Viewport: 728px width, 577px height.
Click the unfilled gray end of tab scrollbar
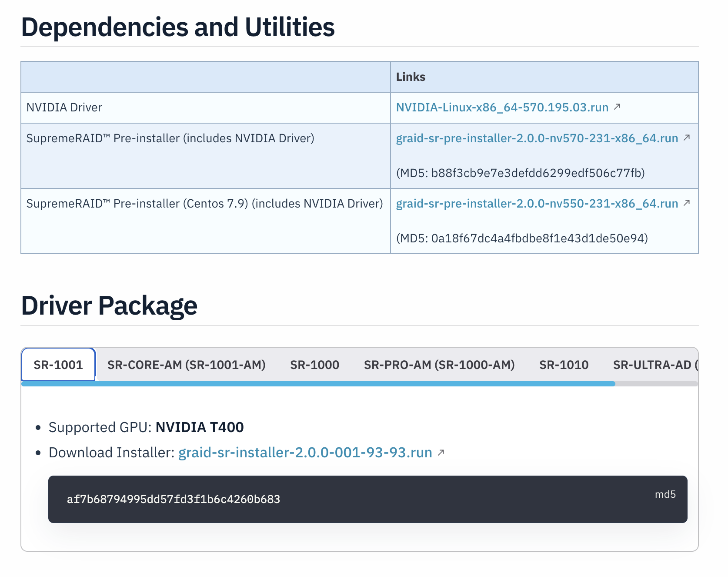pos(657,384)
